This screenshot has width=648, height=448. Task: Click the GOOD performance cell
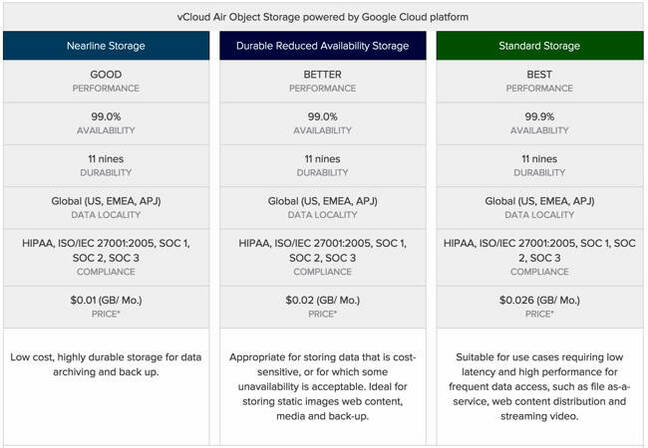(x=106, y=81)
